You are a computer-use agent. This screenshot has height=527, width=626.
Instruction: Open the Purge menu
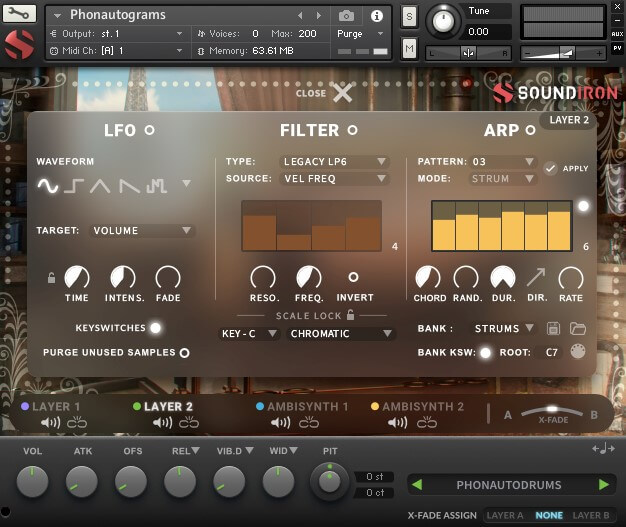tap(360, 34)
